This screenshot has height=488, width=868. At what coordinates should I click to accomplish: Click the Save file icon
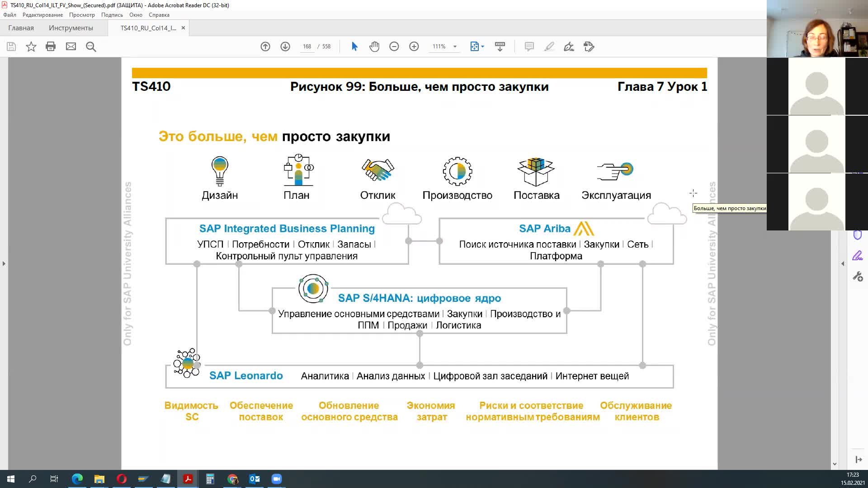11,47
